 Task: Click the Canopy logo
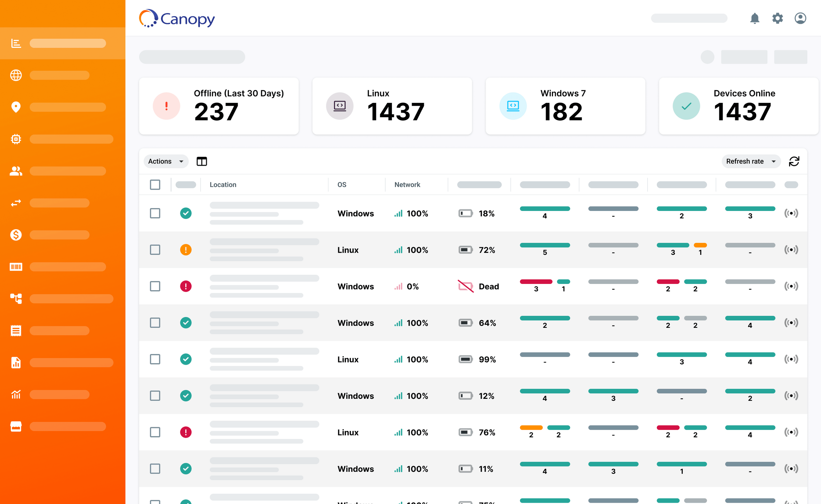(x=177, y=18)
